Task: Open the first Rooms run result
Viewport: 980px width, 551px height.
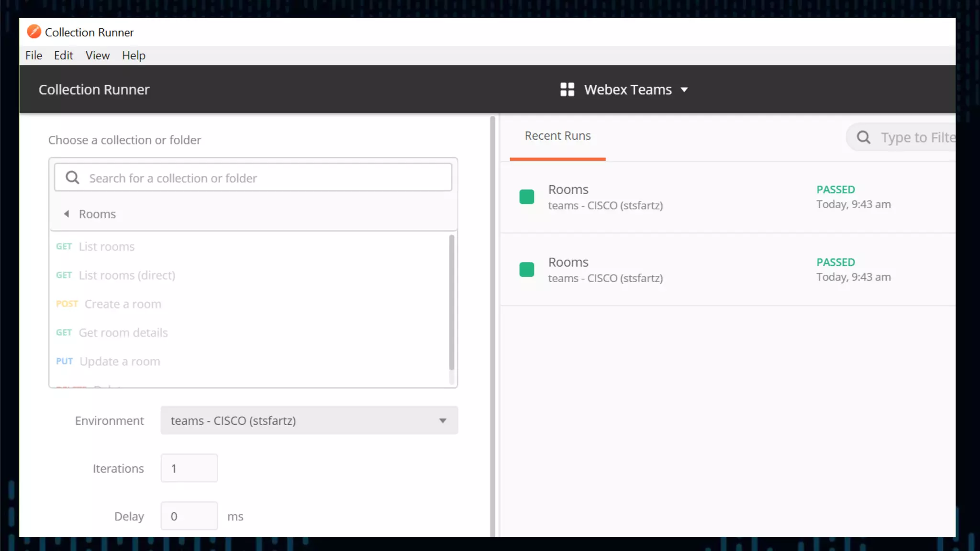Action: tap(568, 190)
